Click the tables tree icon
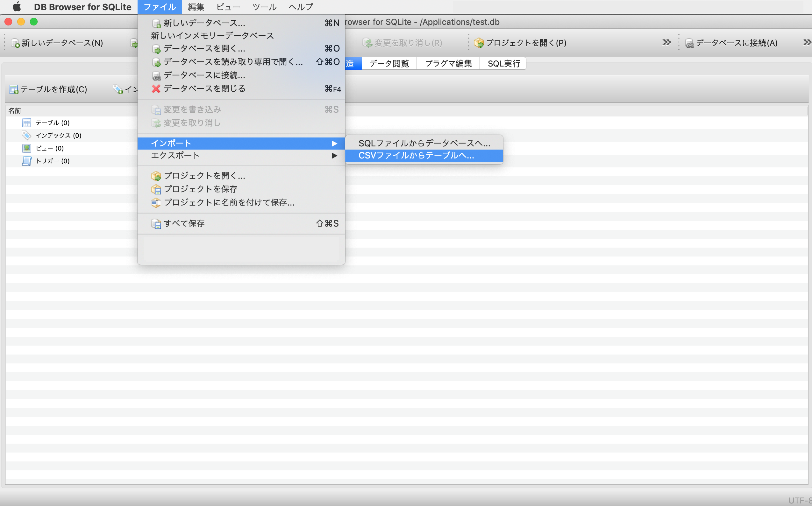Viewport: 812px width, 506px height. [x=26, y=123]
